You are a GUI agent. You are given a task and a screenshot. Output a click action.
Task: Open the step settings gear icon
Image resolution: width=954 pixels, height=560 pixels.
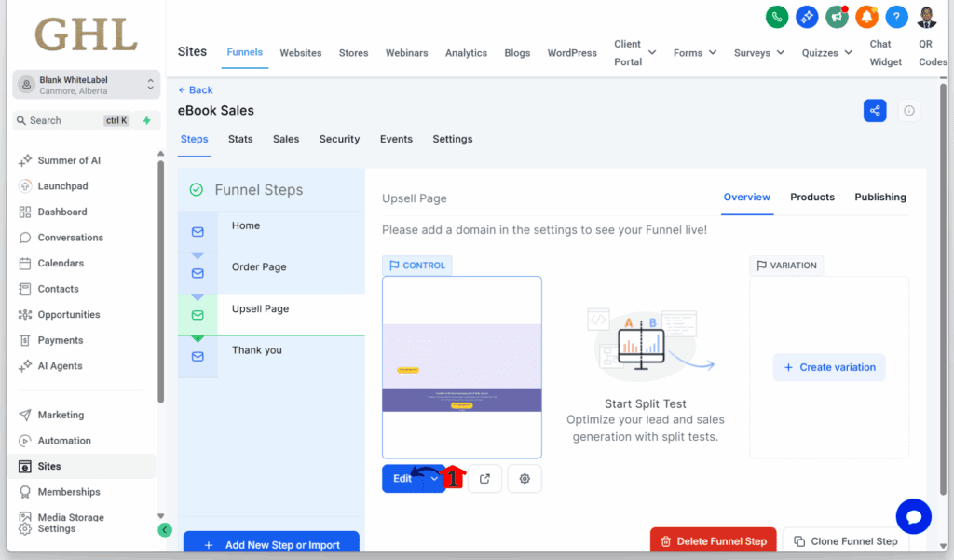525,479
